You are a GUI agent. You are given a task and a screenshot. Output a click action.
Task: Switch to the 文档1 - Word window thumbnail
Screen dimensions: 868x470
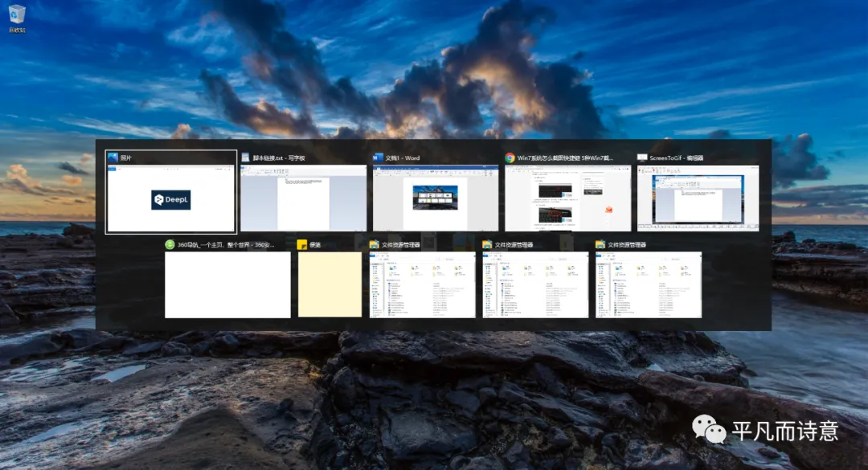(436, 198)
